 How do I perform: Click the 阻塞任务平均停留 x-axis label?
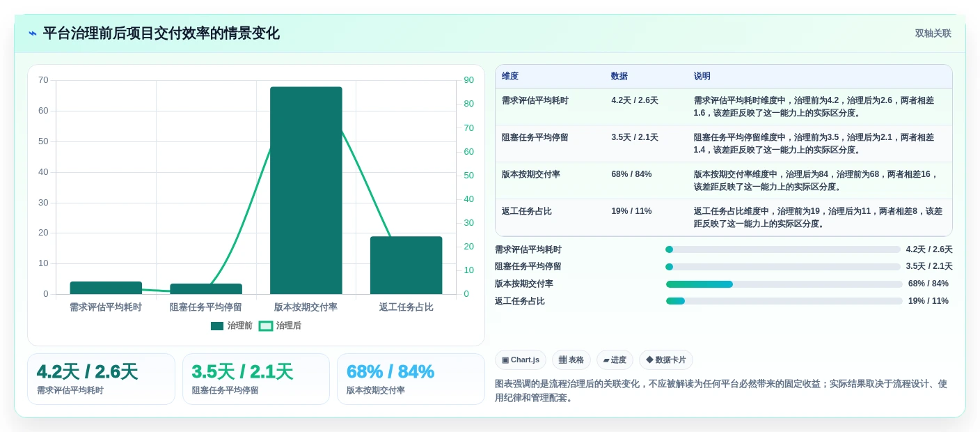(206, 307)
